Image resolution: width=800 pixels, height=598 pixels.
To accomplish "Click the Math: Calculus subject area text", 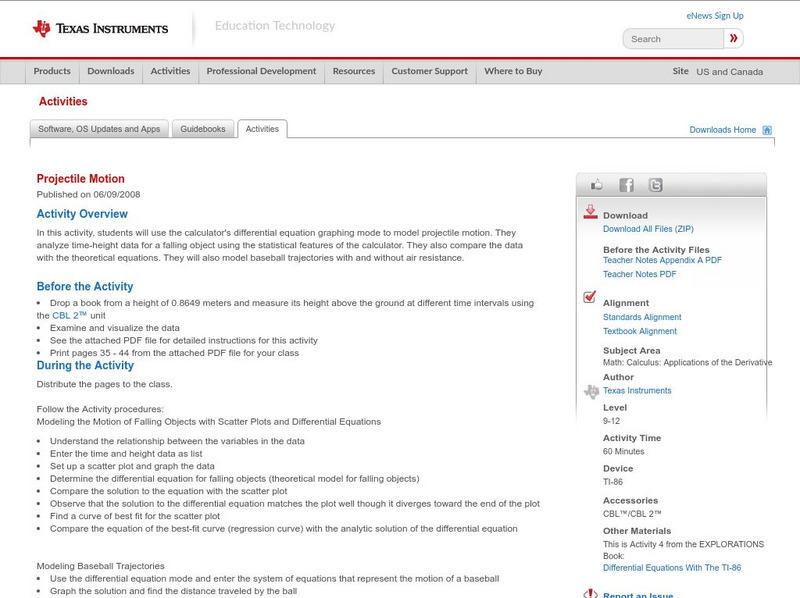I will (687, 362).
